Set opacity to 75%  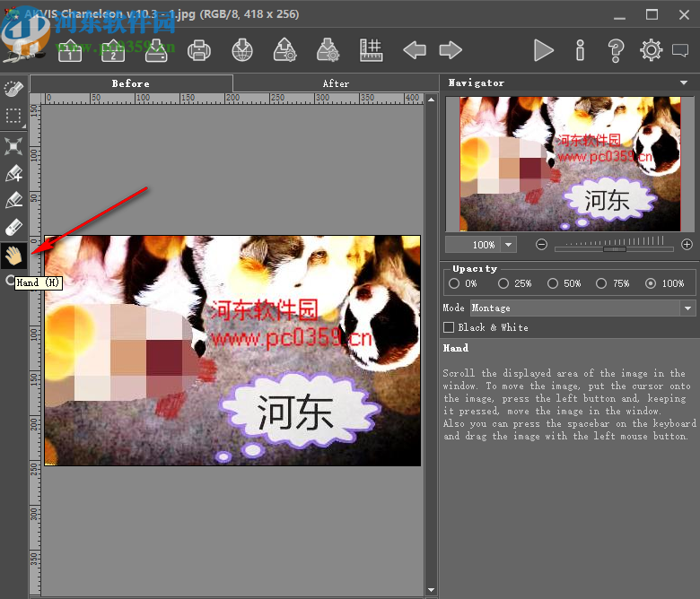[x=601, y=283]
